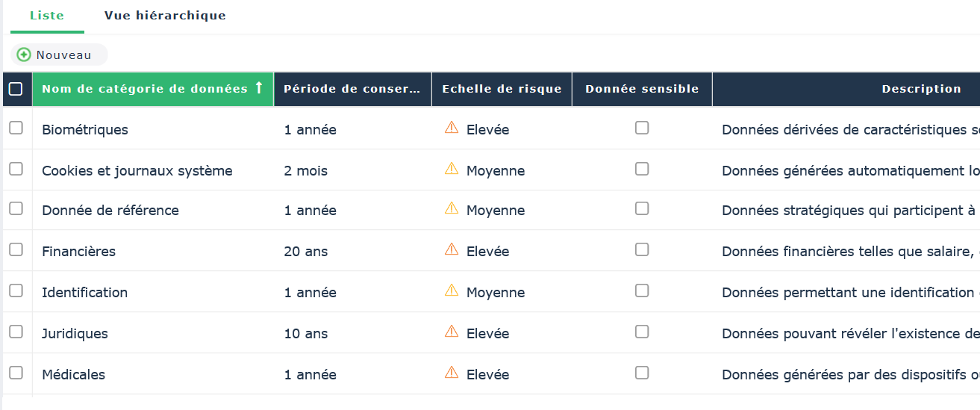Click the warning icon in Médicales row
The height and width of the screenshot is (410, 980).
pyautogui.click(x=451, y=373)
